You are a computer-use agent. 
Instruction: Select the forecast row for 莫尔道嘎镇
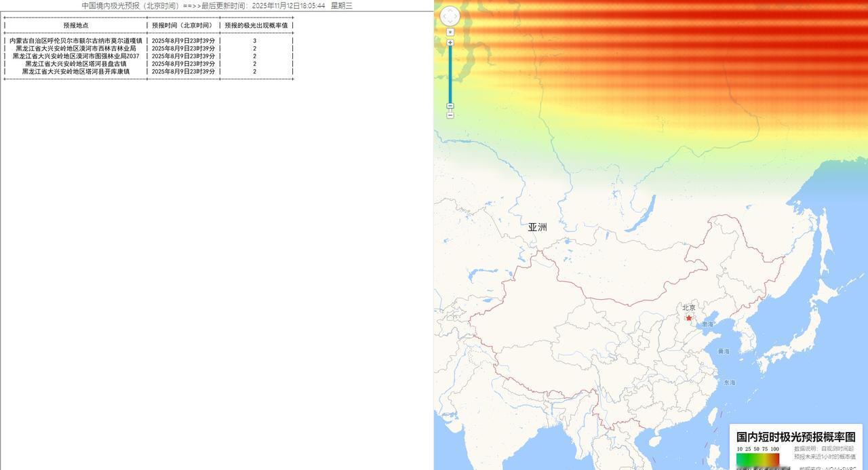tap(76, 41)
